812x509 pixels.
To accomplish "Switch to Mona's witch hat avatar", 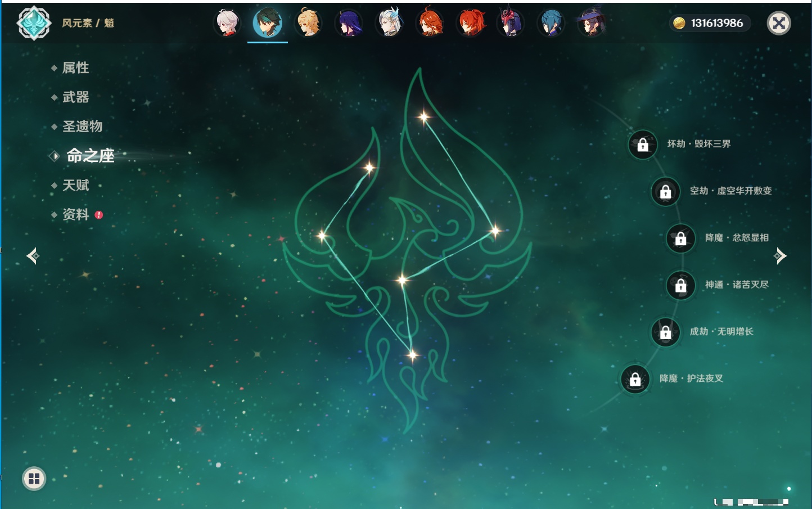I will [592, 23].
